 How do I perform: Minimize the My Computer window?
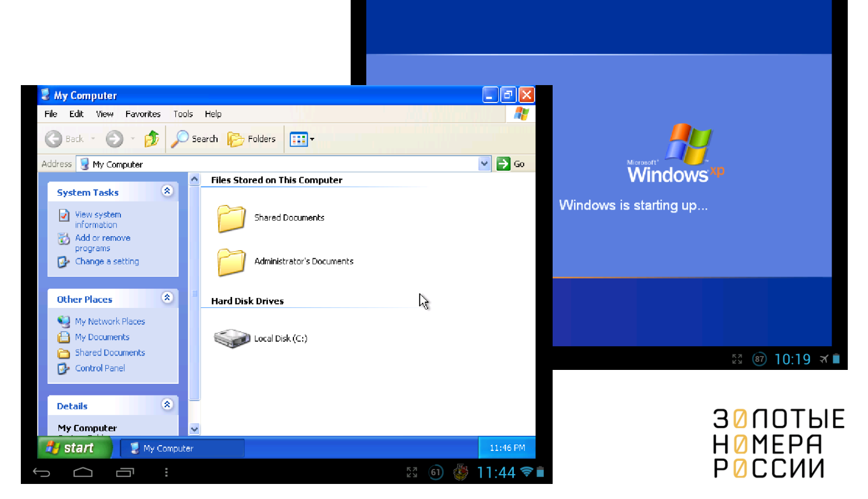tap(490, 95)
